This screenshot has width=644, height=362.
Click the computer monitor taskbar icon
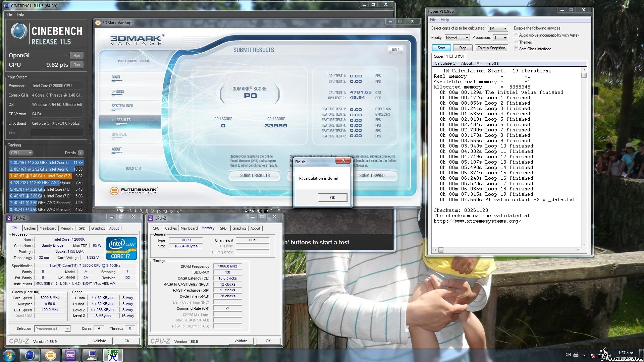pos(92,355)
